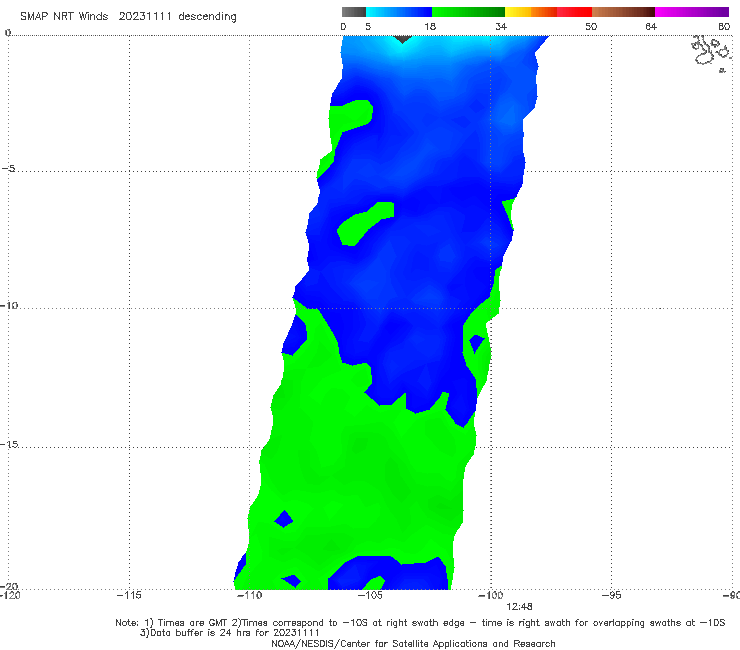Click the latitude label '-10'

point(8,305)
